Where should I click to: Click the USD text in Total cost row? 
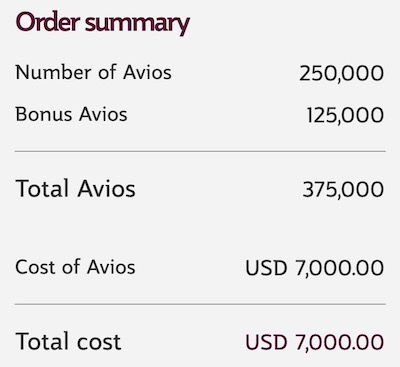click(266, 342)
